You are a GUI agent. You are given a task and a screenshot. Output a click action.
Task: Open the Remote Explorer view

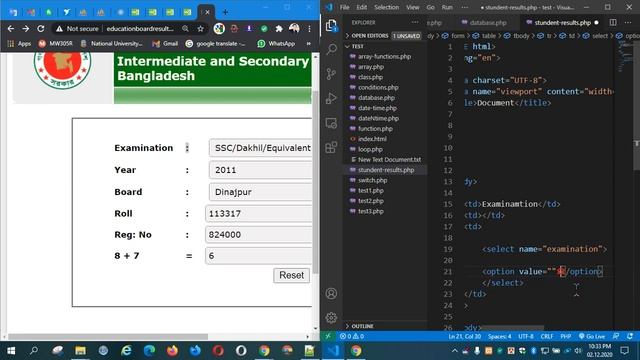pyautogui.click(x=331, y=123)
